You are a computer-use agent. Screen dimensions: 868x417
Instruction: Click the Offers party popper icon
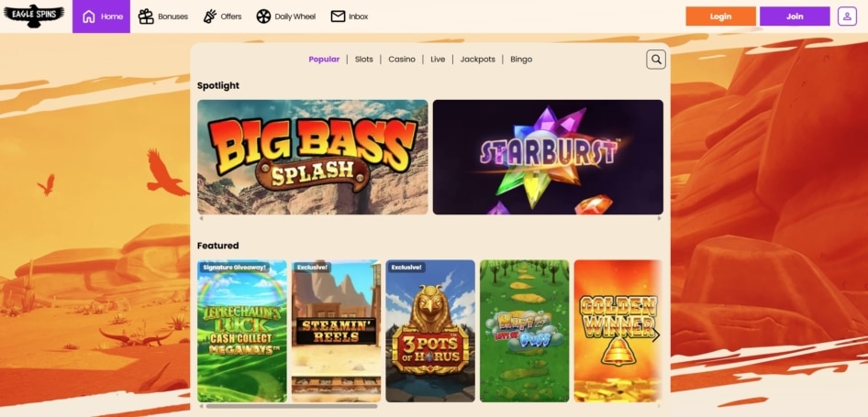[x=210, y=16]
